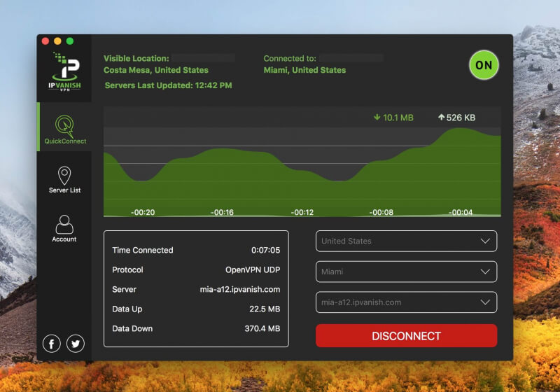Click the Data Down value 370.4 MB
Viewport: 560px width, 392px height.
(x=262, y=329)
